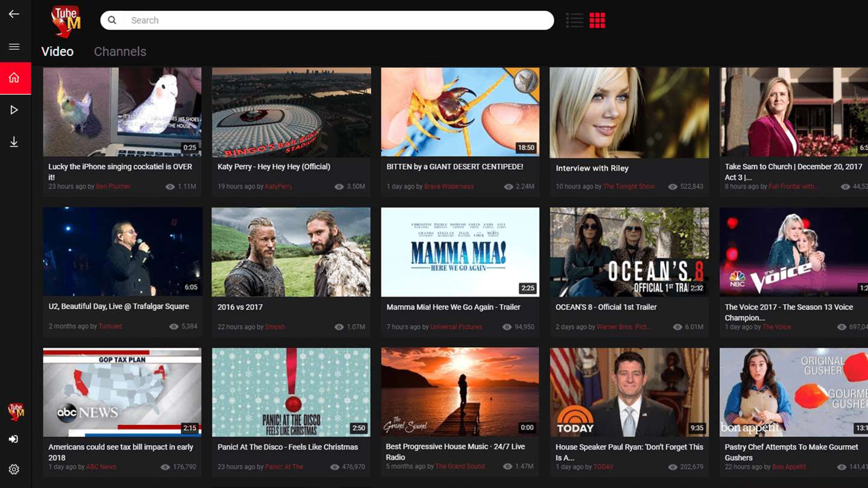Click the search magnifier icon
The width and height of the screenshot is (868, 488).
pos(112,20)
